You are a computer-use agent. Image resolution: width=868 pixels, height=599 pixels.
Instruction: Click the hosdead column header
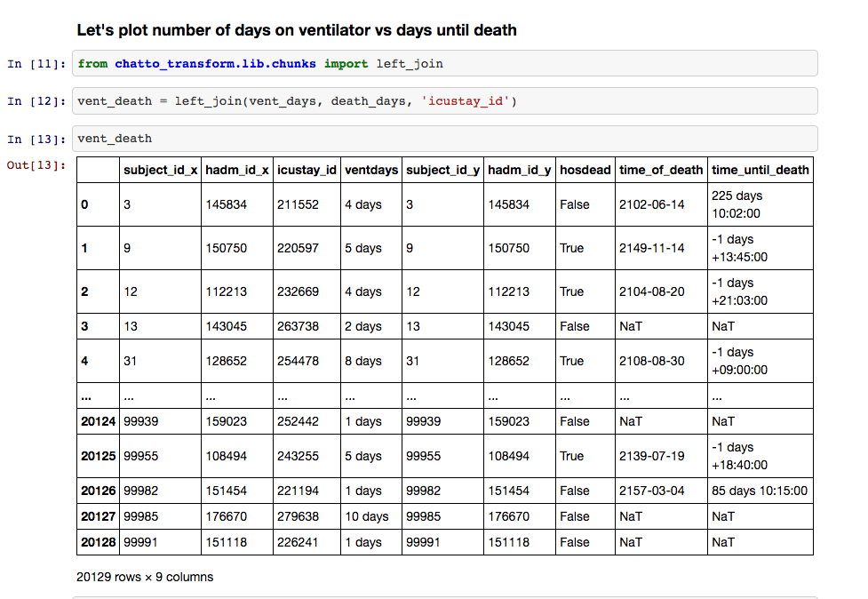pyautogui.click(x=585, y=170)
